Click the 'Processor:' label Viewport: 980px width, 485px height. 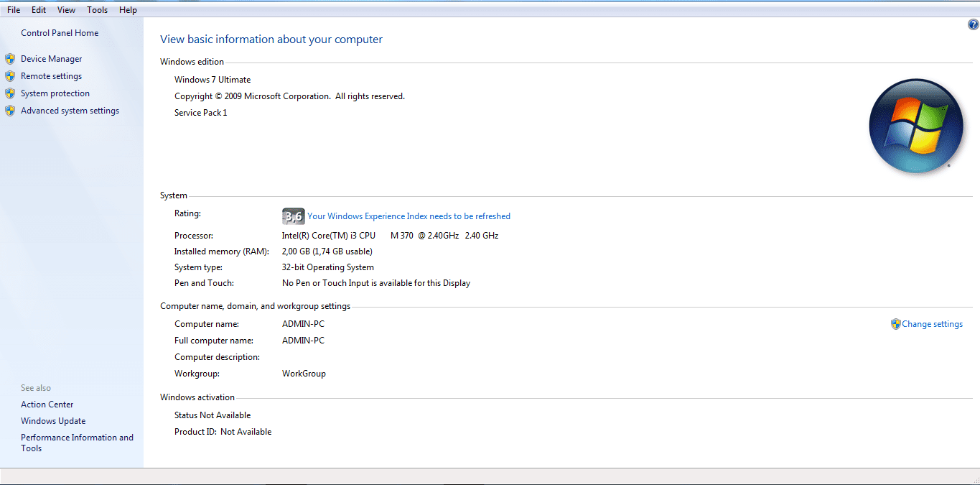point(194,236)
